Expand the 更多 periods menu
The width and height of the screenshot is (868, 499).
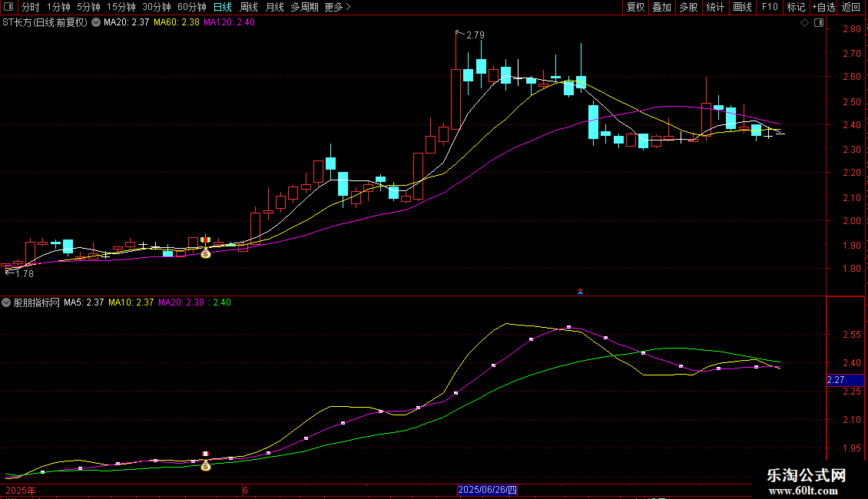(338, 7)
